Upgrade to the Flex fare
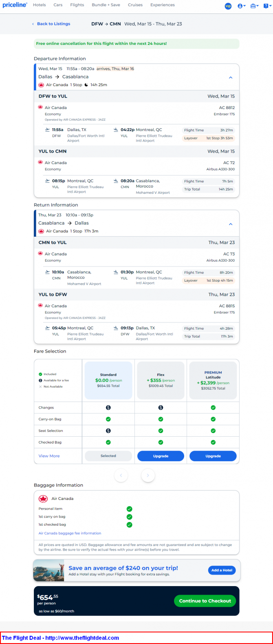Image resolution: width=273 pixels, height=644 pixels. coord(161,456)
